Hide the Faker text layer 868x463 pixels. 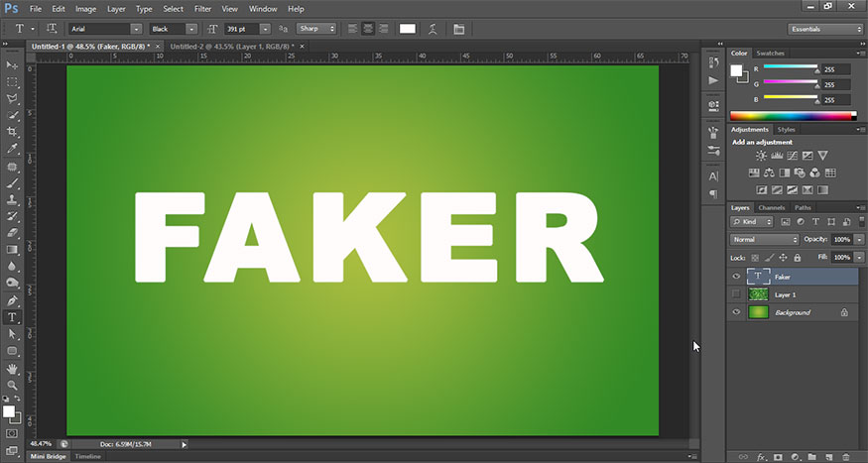click(x=736, y=277)
